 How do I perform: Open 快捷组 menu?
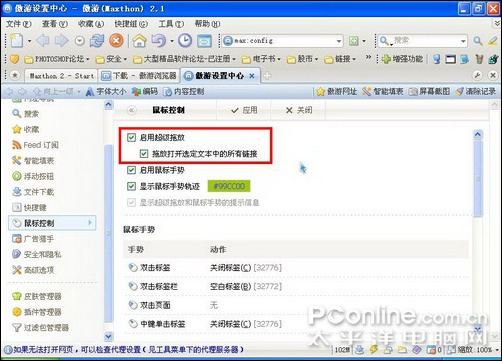(x=131, y=24)
